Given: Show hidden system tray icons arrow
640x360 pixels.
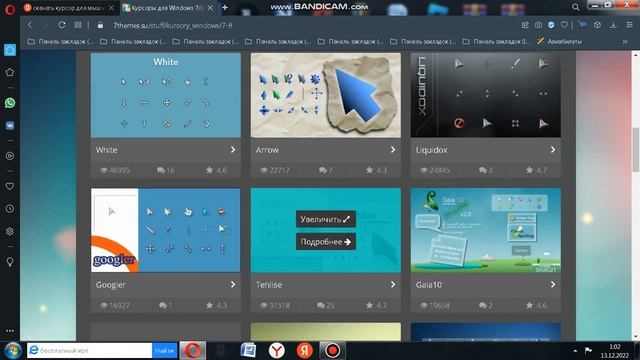Looking at the screenshot, I should [575, 351].
